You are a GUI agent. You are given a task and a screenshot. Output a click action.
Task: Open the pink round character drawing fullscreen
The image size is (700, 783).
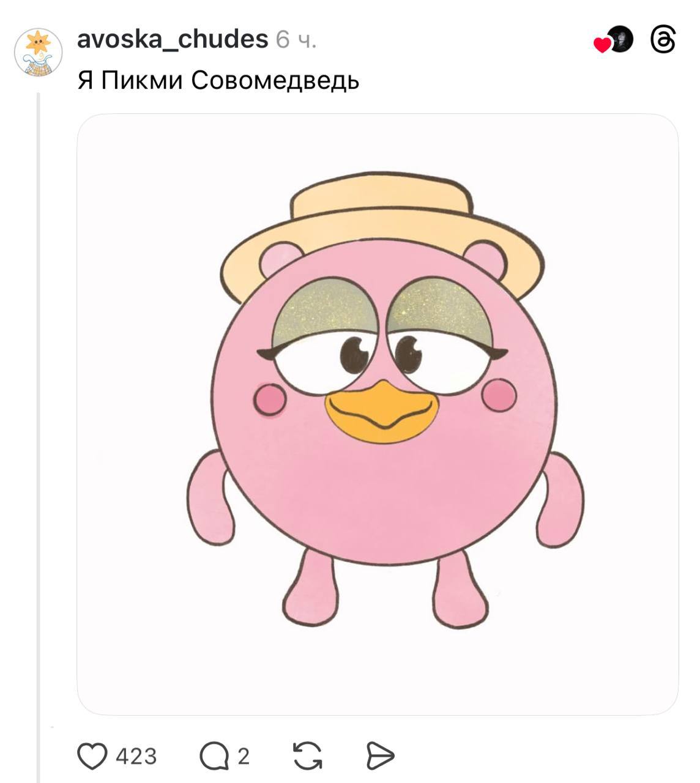378,414
